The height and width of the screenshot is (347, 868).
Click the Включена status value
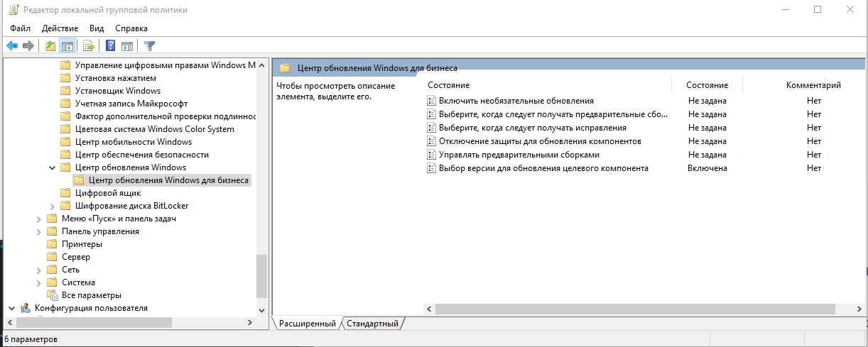707,168
